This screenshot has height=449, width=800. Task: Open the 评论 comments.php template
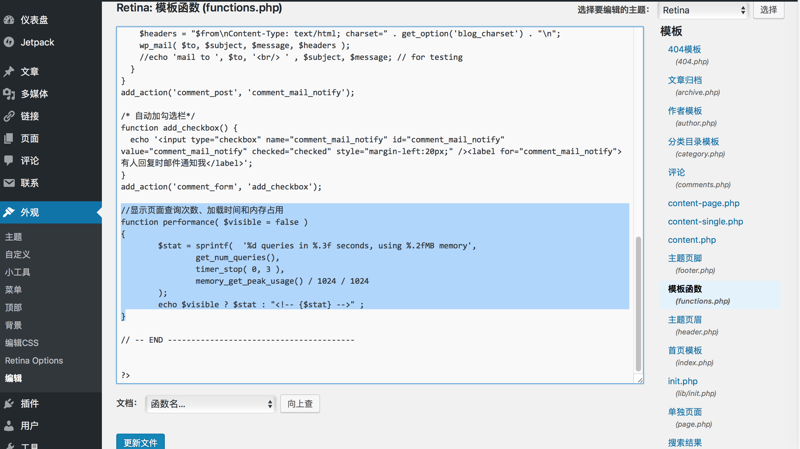pyautogui.click(x=677, y=172)
